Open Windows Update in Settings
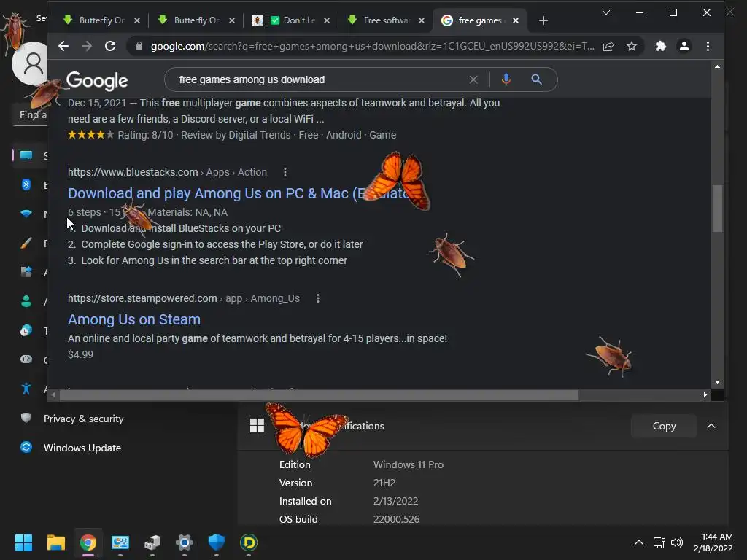 pyautogui.click(x=82, y=448)
